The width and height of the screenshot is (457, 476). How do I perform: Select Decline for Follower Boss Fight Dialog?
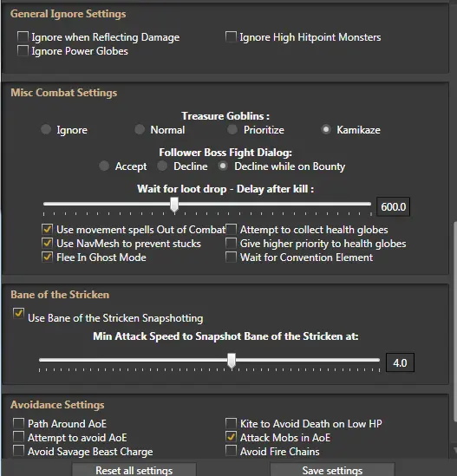click(x=162, y=166)
